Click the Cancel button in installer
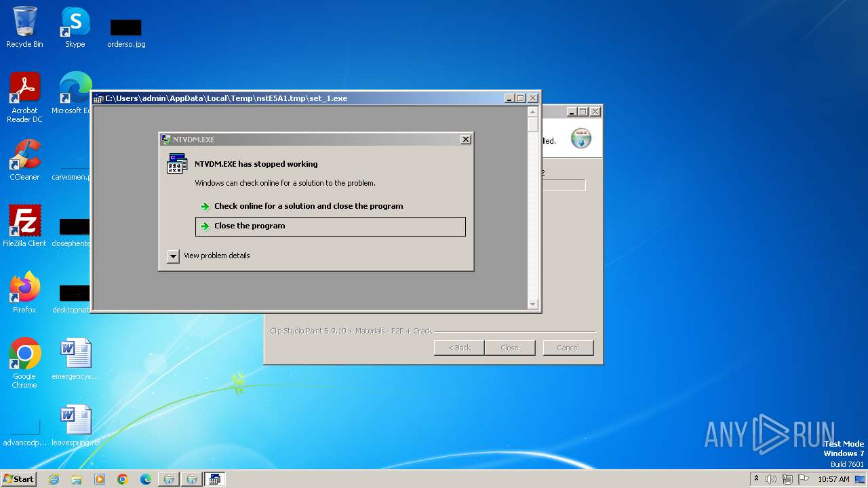 568,348
